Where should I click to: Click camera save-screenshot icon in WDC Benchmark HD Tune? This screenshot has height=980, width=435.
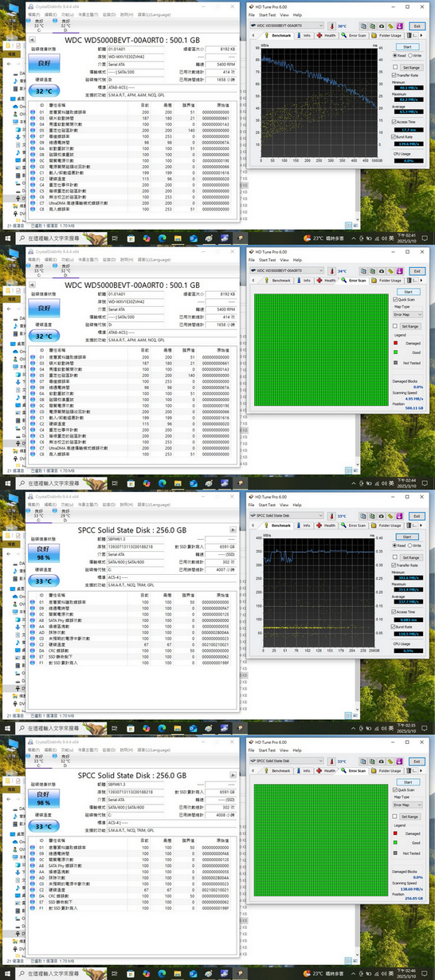382,26
